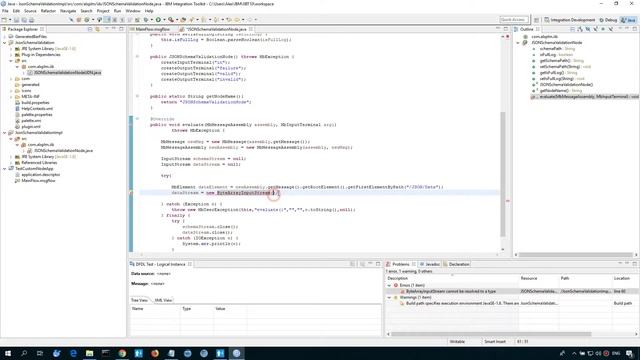This screenshot has height=360, width=640.
Task: Open the Run toolbar dropdown arrow
Action: pyautogui.click(x=163, y=20)
